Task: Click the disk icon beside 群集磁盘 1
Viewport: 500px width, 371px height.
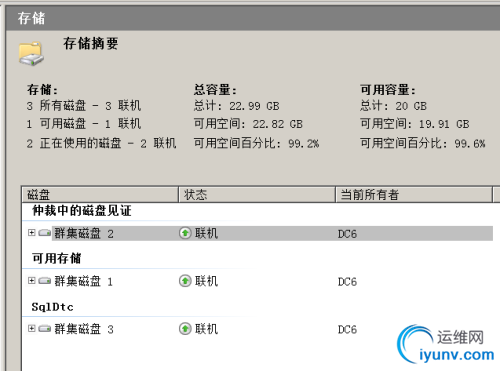Action: (x=44, y=281)
